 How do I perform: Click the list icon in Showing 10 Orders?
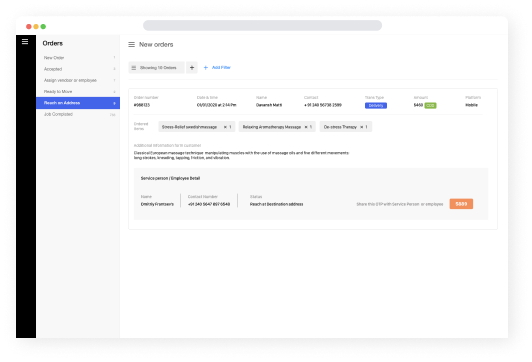pyautogui.click(x=134, y=68)
